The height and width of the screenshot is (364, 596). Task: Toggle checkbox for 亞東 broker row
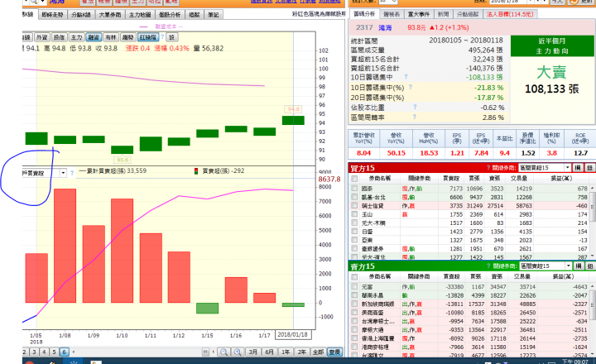pyautogui.click(x=354, y=240)
